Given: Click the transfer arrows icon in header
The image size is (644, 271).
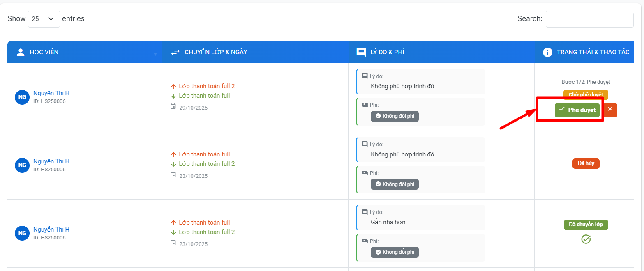Looking at the screenshot, I should (x=175, y=52).
